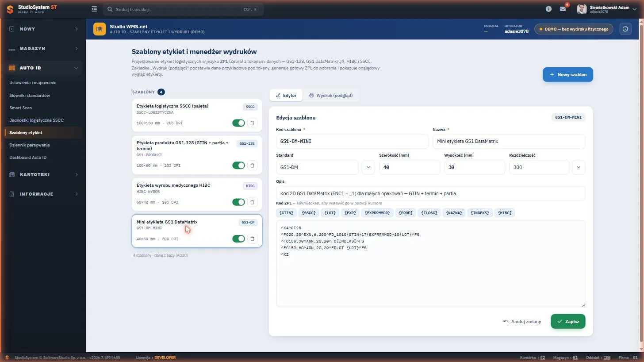Screen dimensions: 644x362
Task: Click the footer StudioSystem logo icon
Action: [x=7, y=358]
